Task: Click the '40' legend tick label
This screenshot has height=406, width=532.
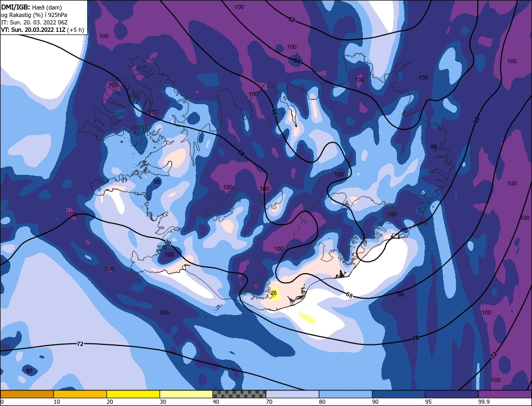Action: click(216, 402)
